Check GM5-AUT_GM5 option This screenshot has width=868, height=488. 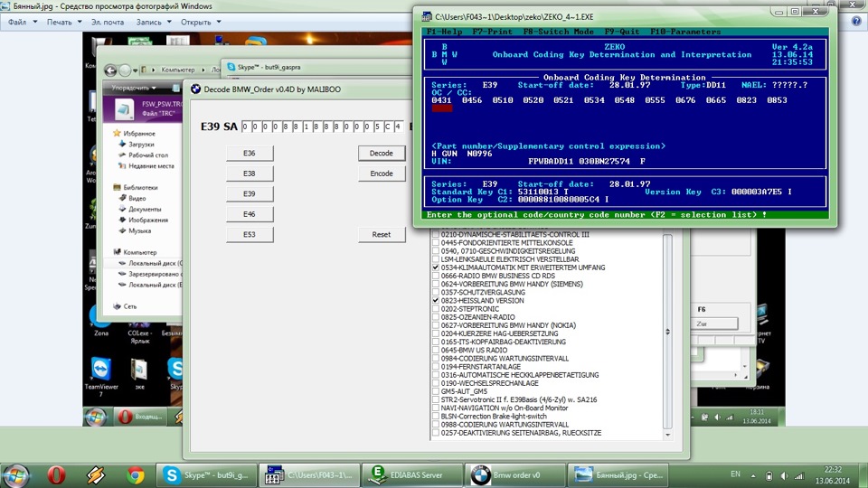436,391
